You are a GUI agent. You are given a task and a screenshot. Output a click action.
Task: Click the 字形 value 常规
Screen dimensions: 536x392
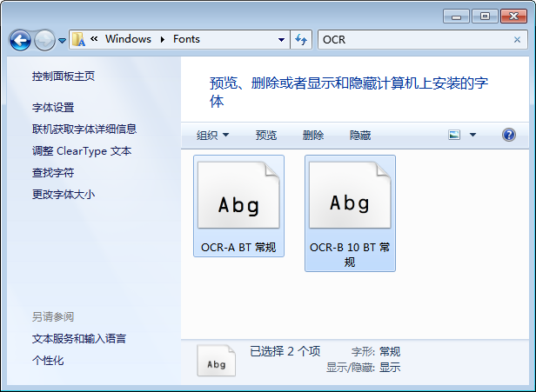point(390,352)
